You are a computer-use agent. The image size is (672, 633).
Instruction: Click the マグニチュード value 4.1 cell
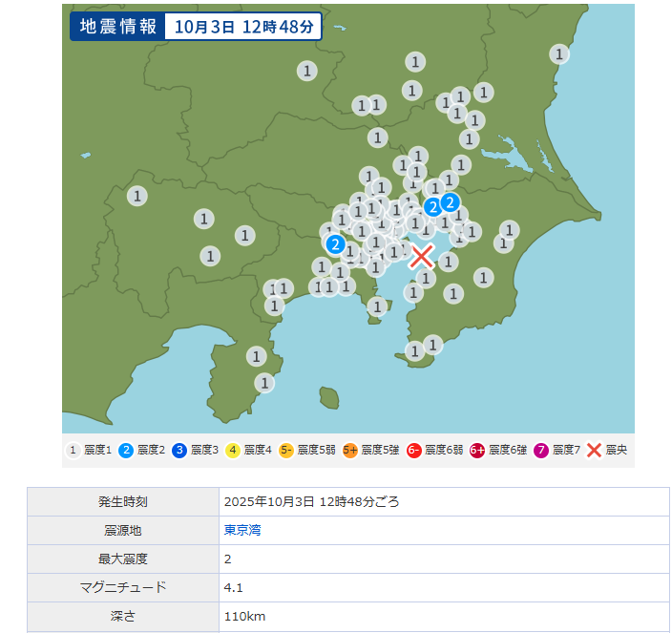[234, 587]
